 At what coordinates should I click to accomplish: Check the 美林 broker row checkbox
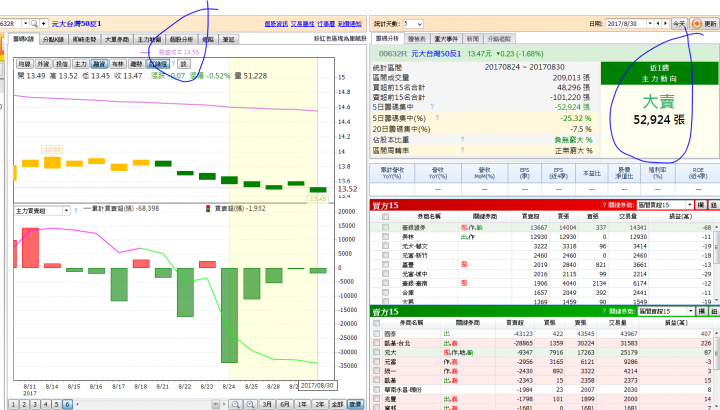[x=385, y=236]
